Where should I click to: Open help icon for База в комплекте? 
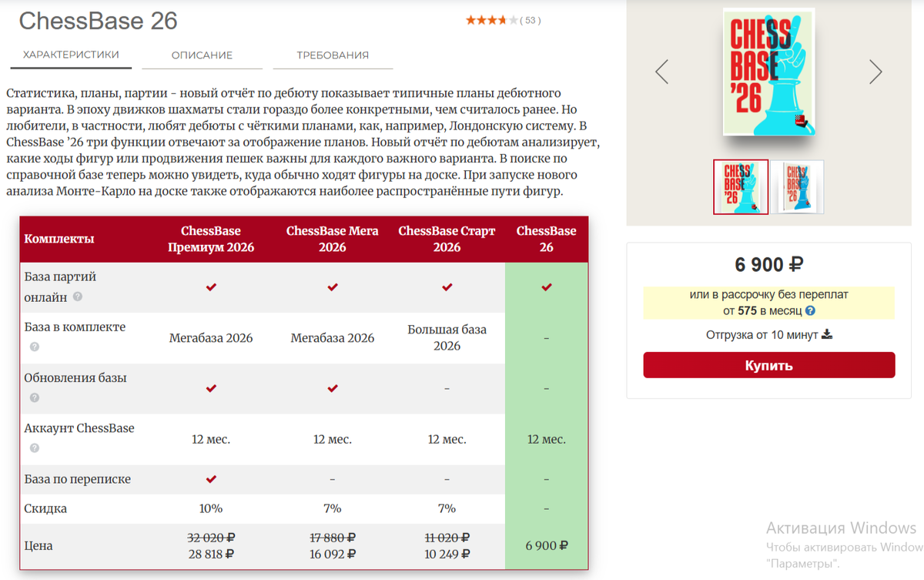pos(35,347)
